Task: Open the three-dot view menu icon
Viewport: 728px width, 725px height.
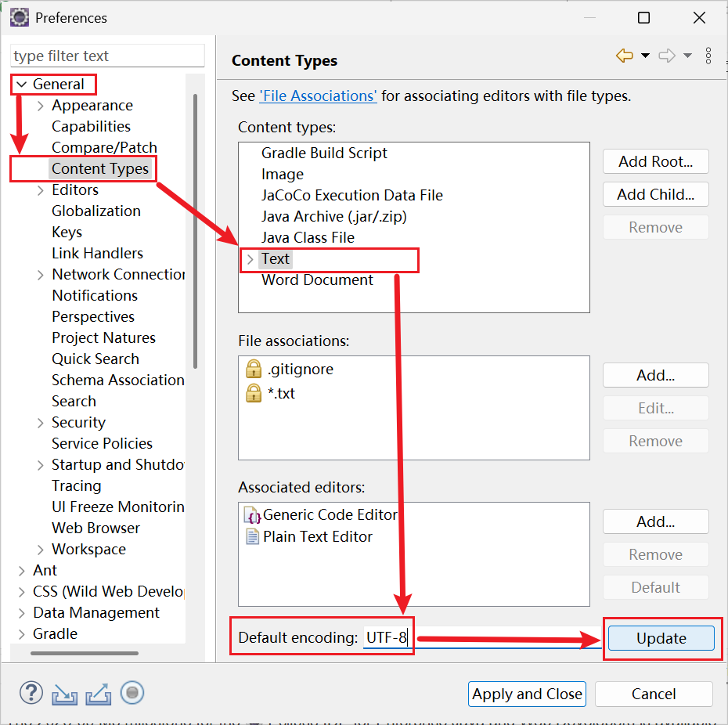Action: coord(708,56)
